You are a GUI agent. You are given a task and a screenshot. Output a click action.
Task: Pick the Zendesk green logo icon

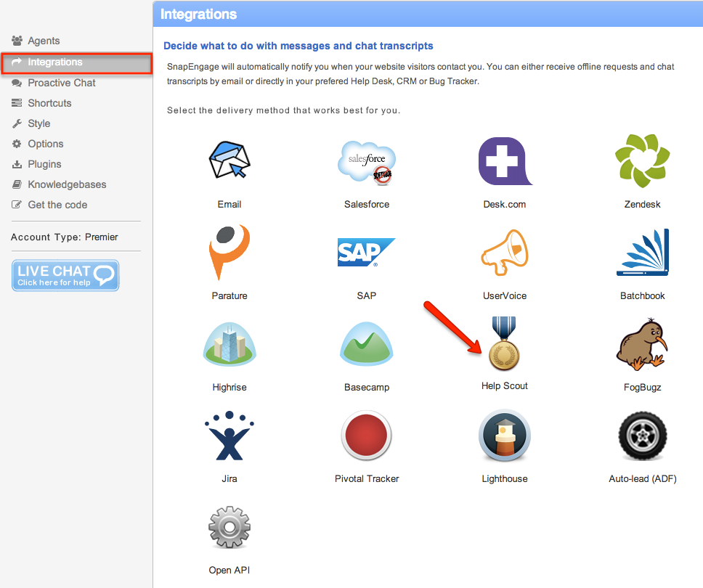(642, 161)
